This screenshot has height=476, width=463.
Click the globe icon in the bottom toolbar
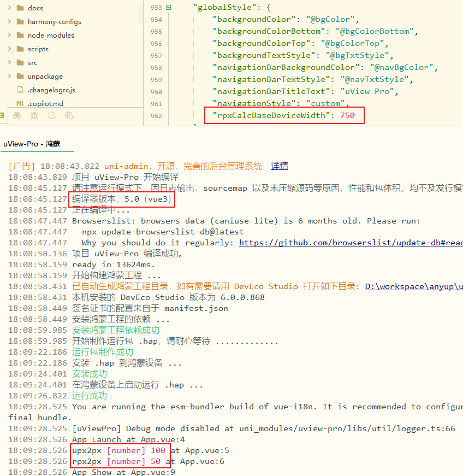[69, 115]
